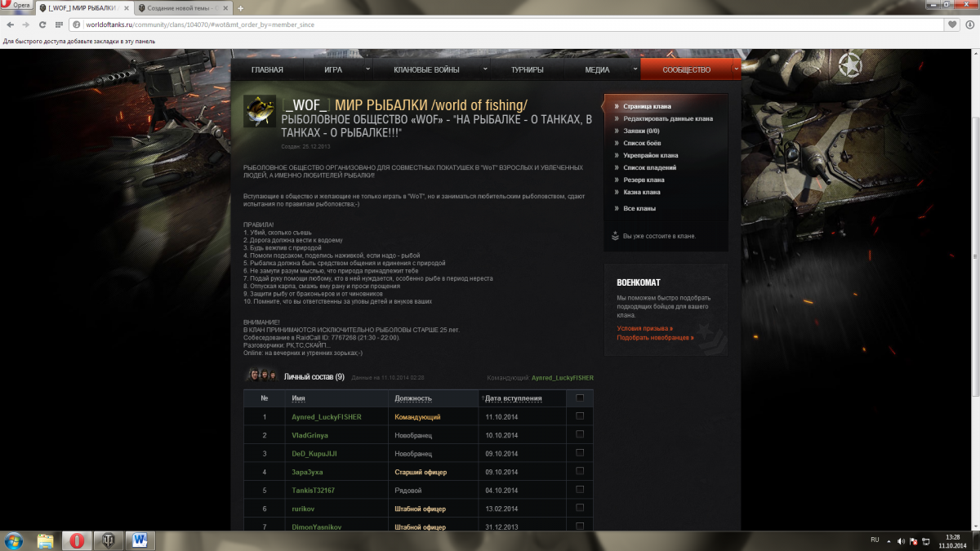This screenshot has height=551, width=980.
Task: Open Все кланы link
Action: [639, 208]
